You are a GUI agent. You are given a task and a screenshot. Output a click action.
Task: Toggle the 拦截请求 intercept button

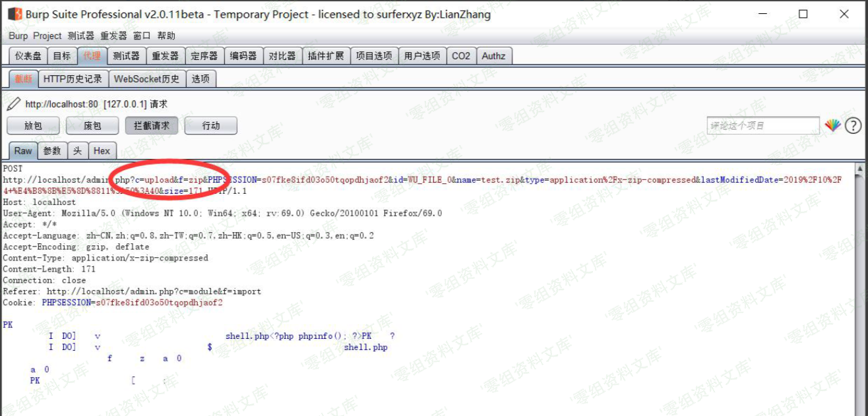coord(151,125)
